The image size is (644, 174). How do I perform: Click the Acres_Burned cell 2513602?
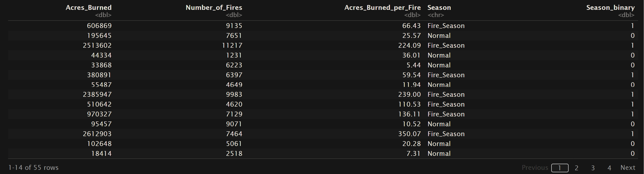pos(97,46)
